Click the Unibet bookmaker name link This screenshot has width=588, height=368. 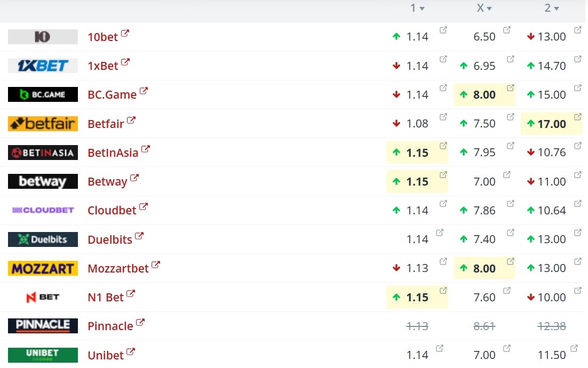pos(106,355)
